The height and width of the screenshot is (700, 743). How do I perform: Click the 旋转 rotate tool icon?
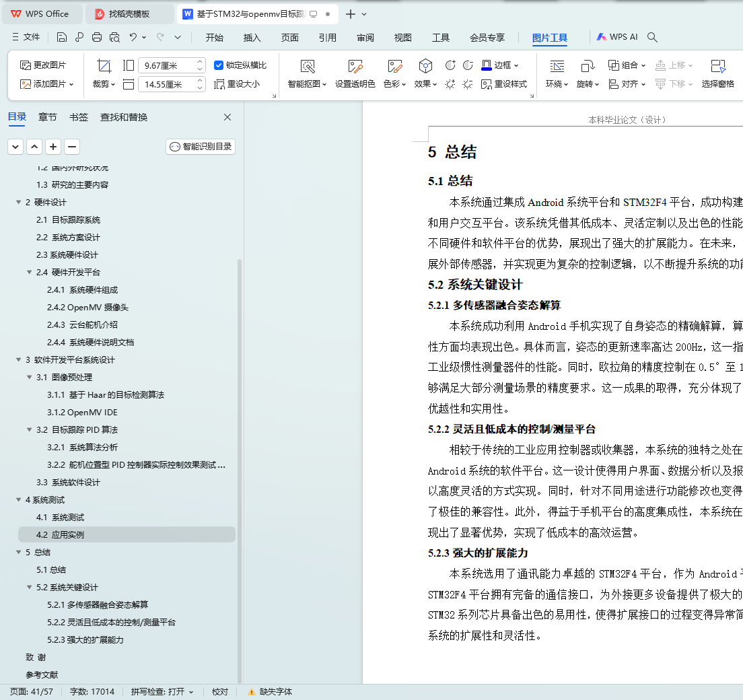coord(587,66)
